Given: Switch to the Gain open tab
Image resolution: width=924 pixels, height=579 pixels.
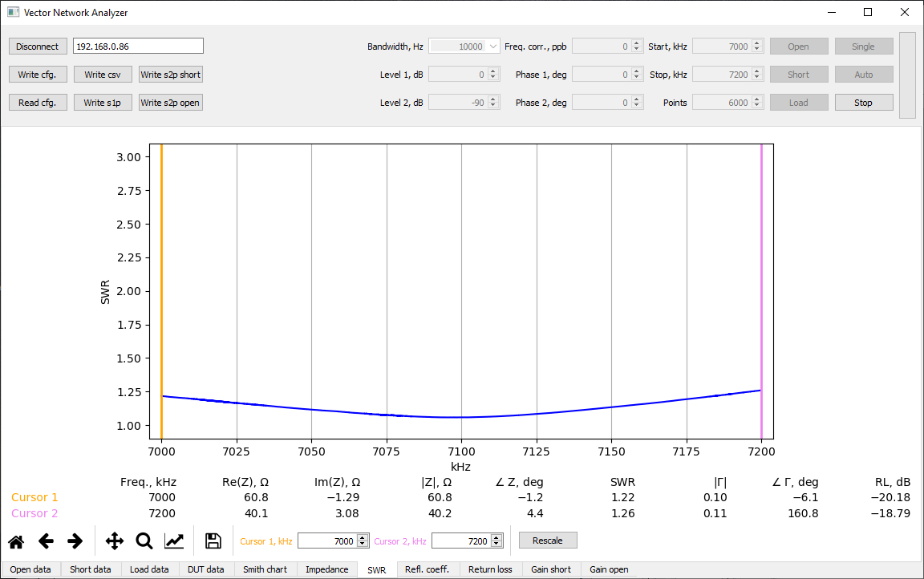Looking at the screenshot, I should pos(609,569).
